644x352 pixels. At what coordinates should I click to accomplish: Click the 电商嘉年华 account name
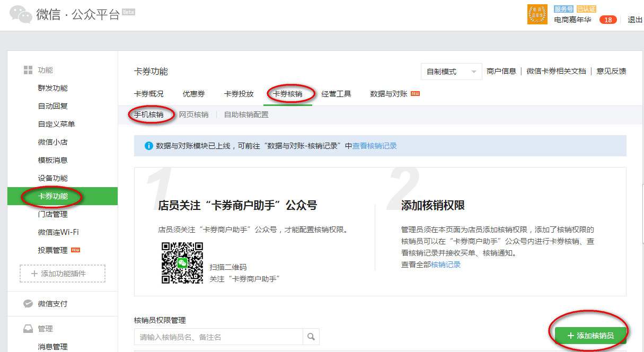click(x=572, y=20)
